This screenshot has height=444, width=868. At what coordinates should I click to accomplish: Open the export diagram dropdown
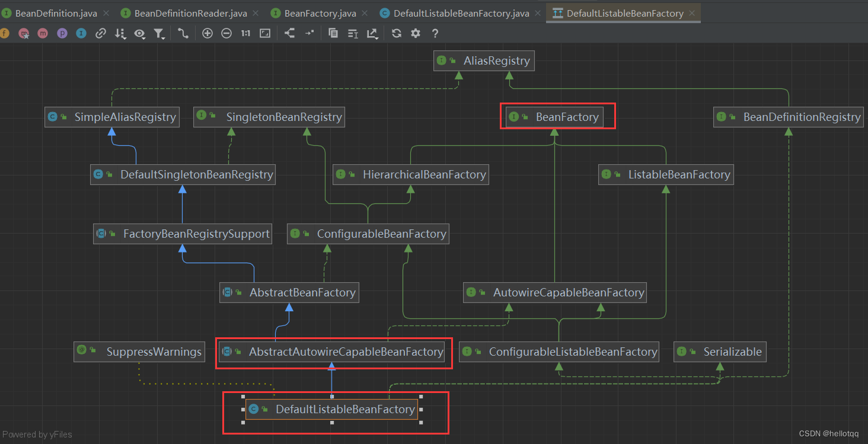point(372,34)
